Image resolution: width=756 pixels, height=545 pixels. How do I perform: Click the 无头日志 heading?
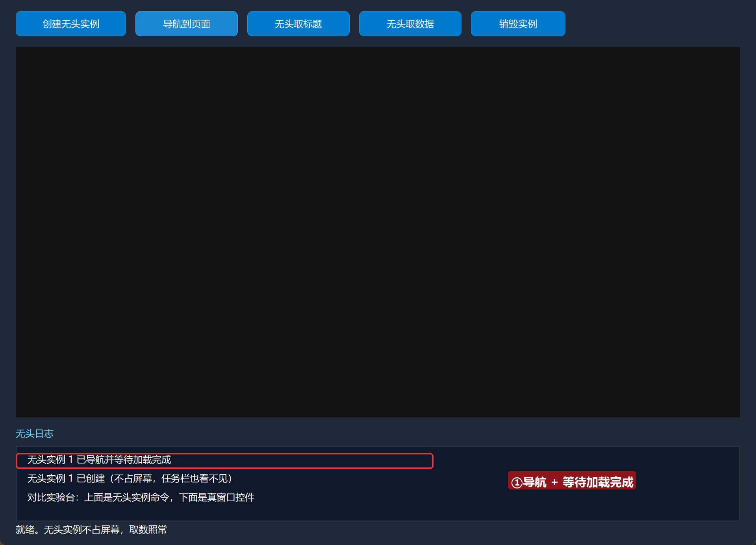[x=35, y=434]
